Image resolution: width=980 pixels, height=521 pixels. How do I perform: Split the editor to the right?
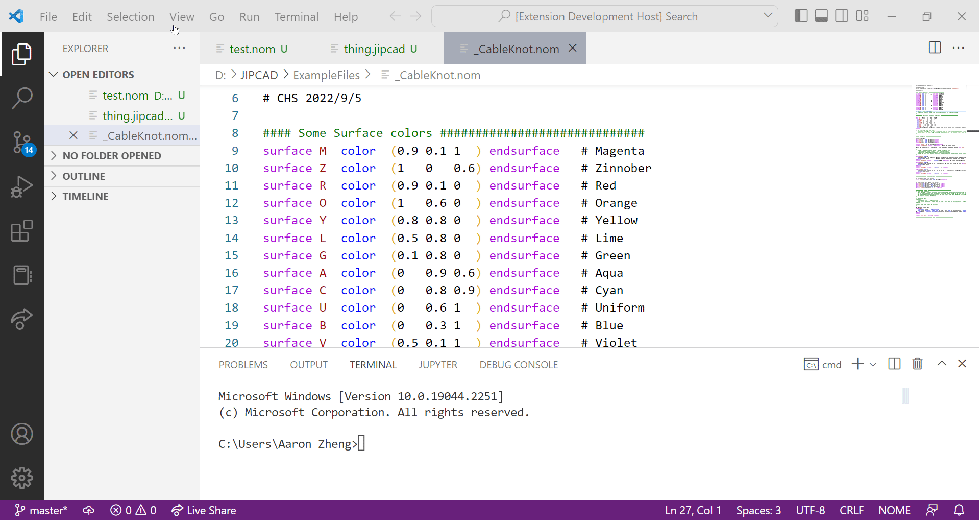(935, 48)
